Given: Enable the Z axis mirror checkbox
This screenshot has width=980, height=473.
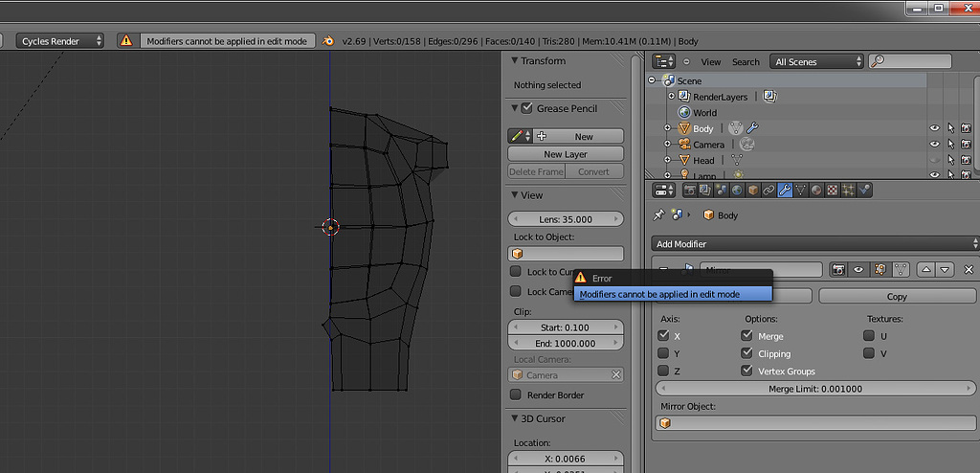Looking at the screenshot, I should [663, 371].
